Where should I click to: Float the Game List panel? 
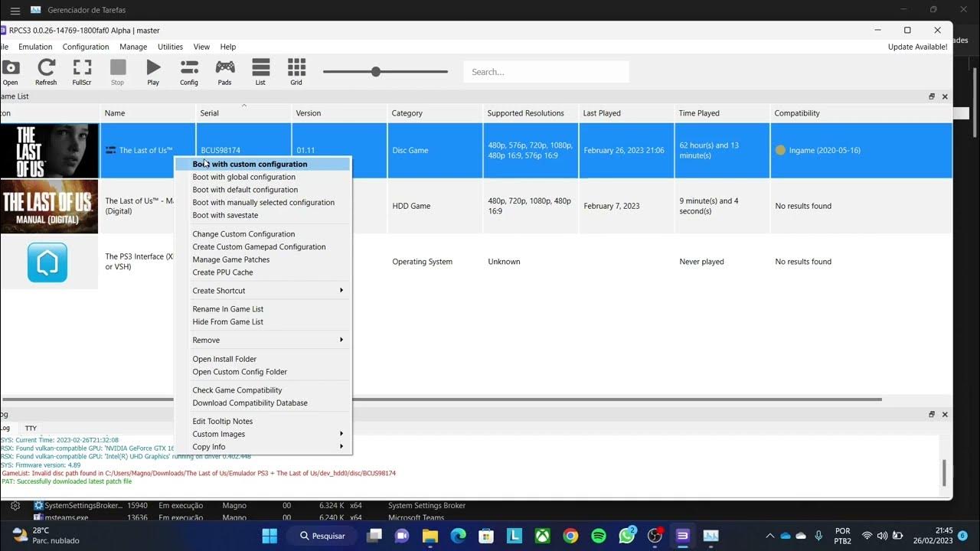tap(932, 97)
